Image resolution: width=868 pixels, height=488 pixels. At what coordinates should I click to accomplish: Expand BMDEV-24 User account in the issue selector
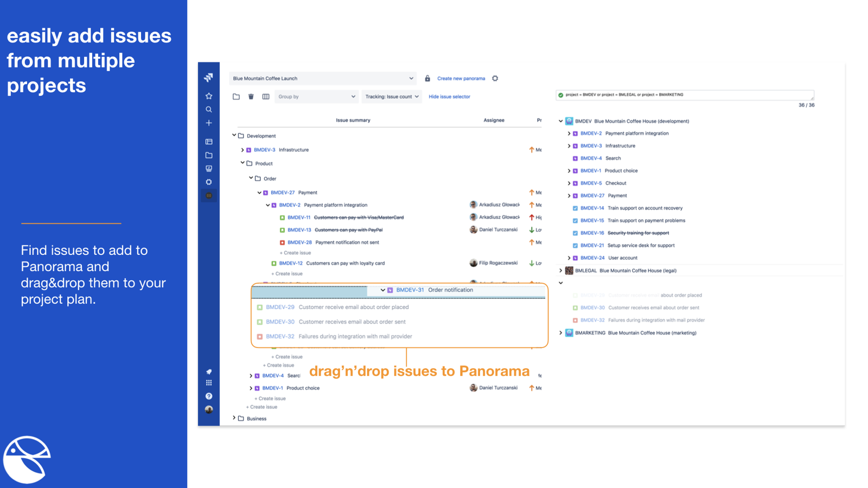(569, 258)
